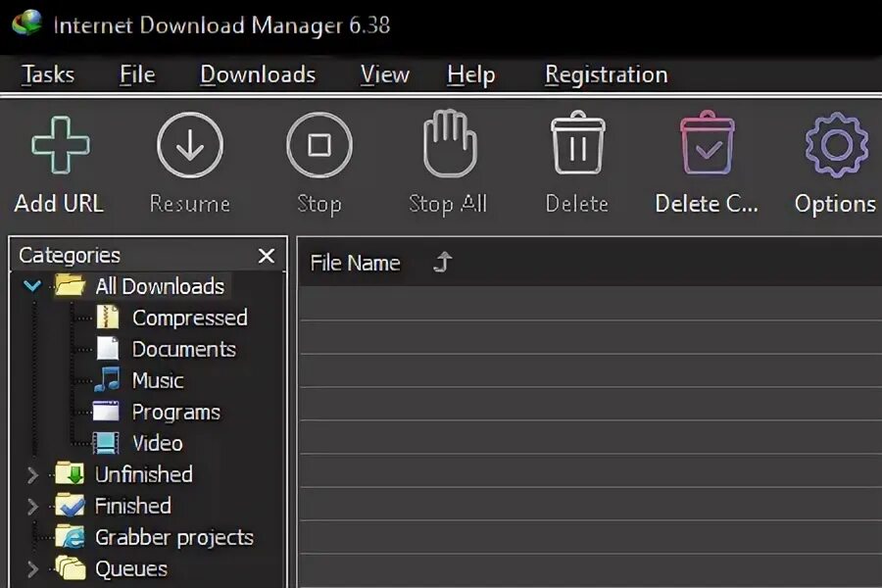Click the Grabber projects browser icon
882x588 pixels.
(x=71, y=537)
